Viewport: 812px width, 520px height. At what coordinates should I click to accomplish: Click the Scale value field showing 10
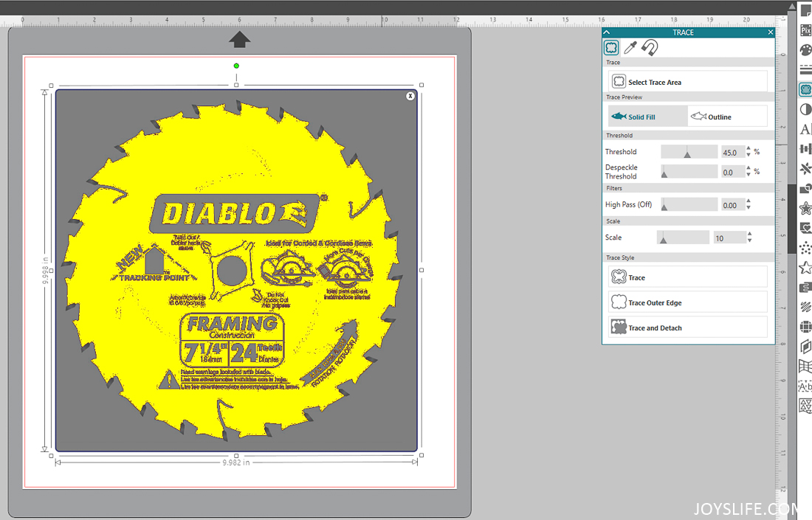pos(729,238)
